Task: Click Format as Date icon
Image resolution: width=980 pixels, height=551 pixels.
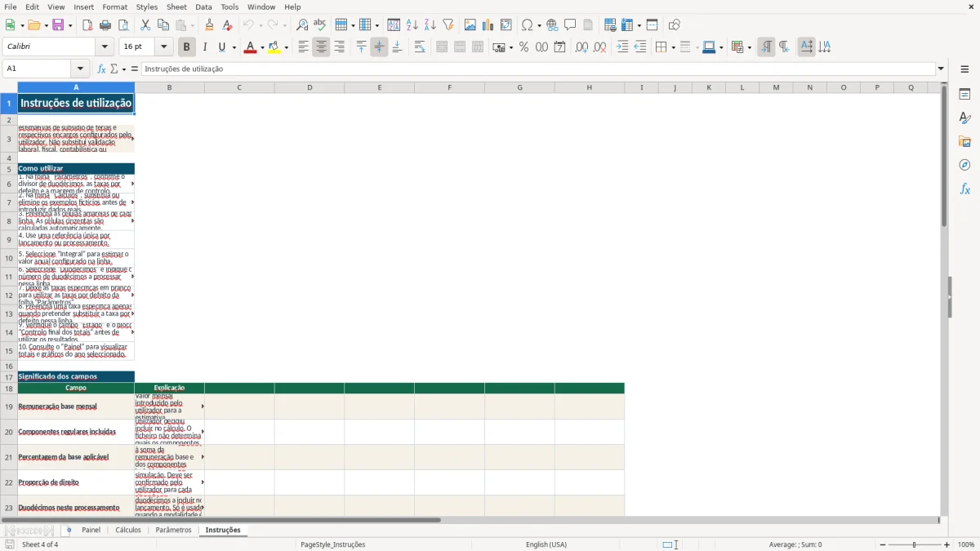Action: [560, 47]
